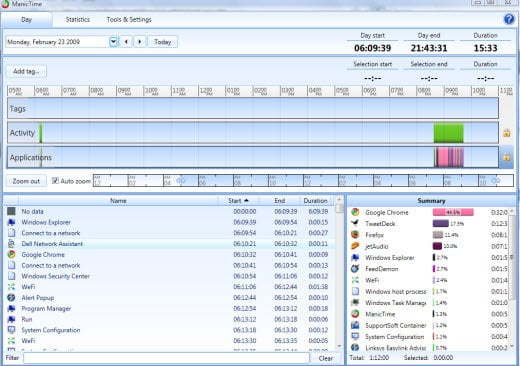Go to next day arrow button

coord(140,42)
